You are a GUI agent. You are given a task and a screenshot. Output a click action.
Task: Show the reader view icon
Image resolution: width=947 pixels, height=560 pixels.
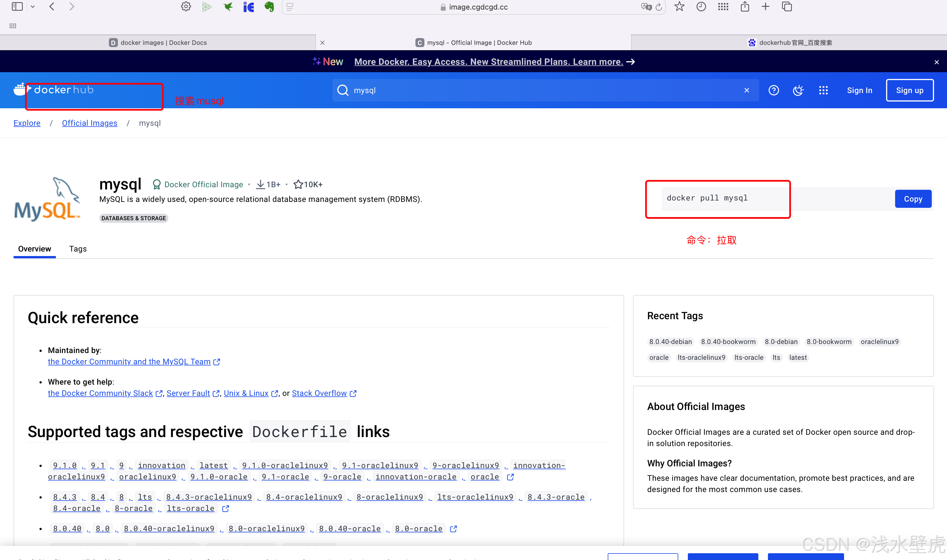point(290,7)
